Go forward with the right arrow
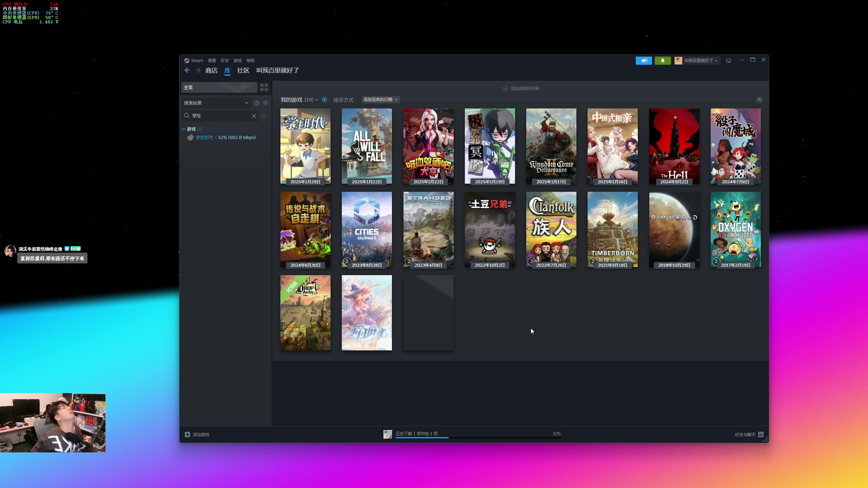 pos(198,70)
